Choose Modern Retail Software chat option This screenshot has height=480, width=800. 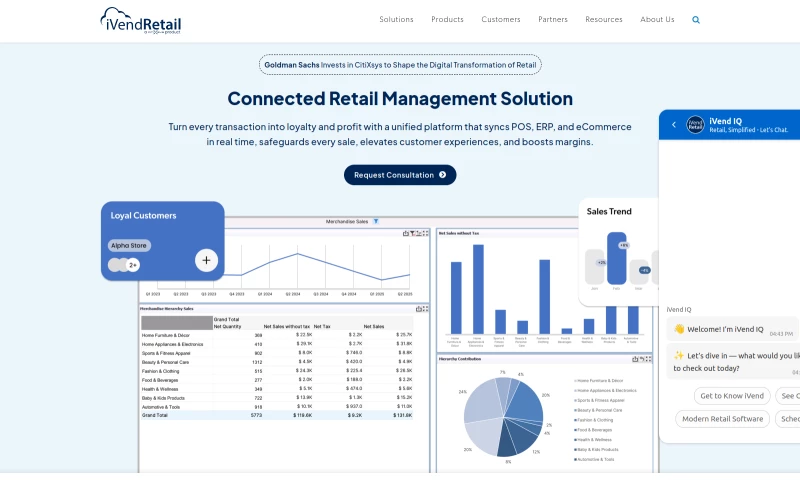click(x=722, y=419)
